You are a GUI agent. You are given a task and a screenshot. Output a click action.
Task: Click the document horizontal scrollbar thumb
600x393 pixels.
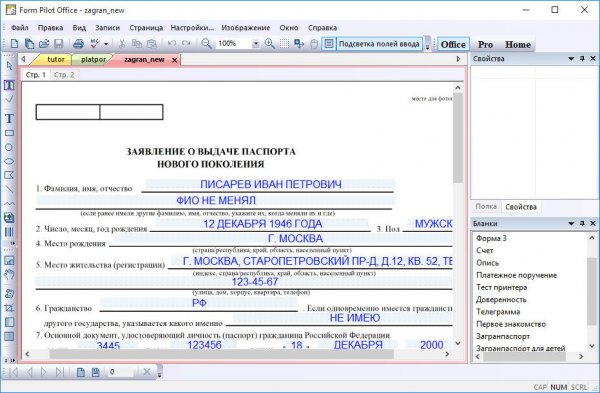(x=221, y=354)
